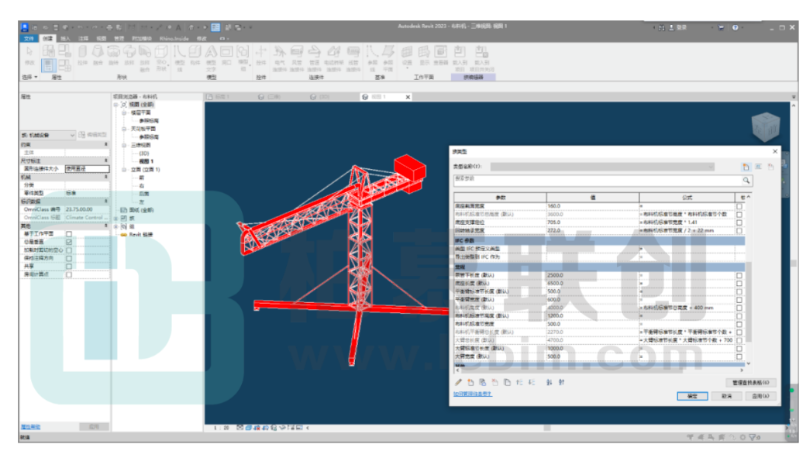Click the Void Forms (空心形状) tool icon
Screen dimensions: 806x461
coord(161,52)
